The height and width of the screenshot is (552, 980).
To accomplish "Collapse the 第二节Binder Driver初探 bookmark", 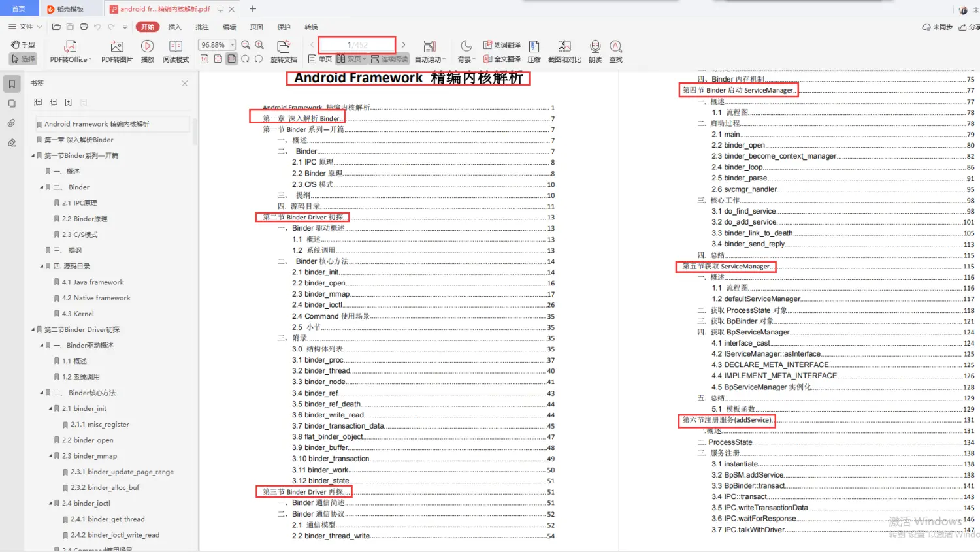I will (x=33, y=330).
